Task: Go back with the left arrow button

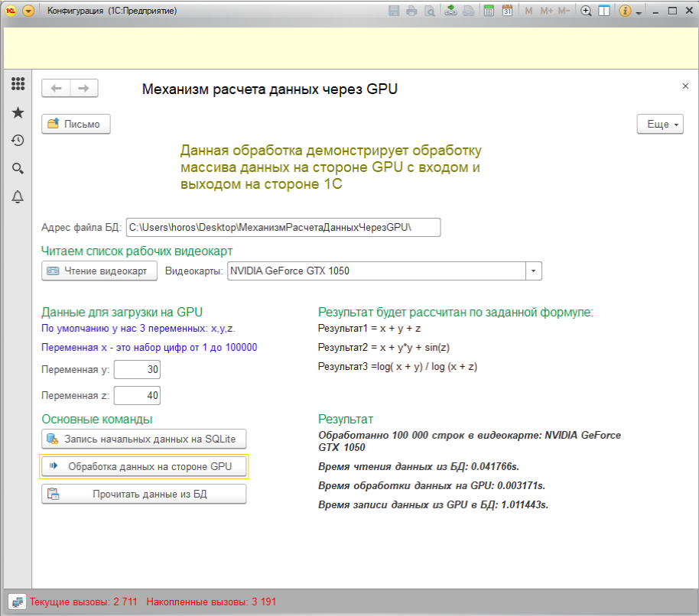Action: (x=56, y=88)
